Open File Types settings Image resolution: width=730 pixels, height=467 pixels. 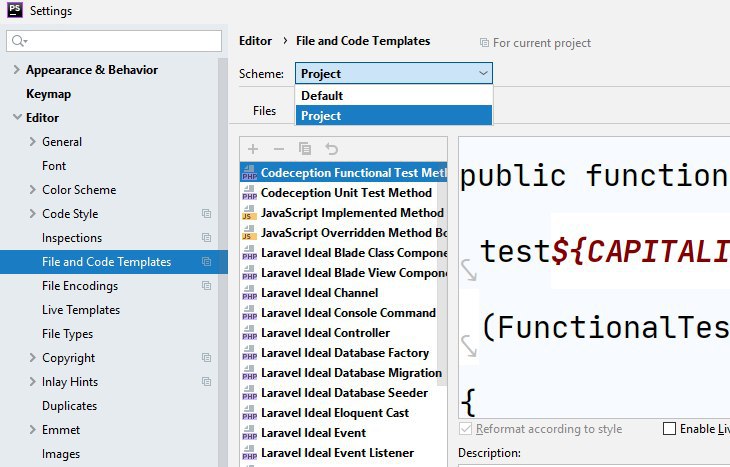68,334
